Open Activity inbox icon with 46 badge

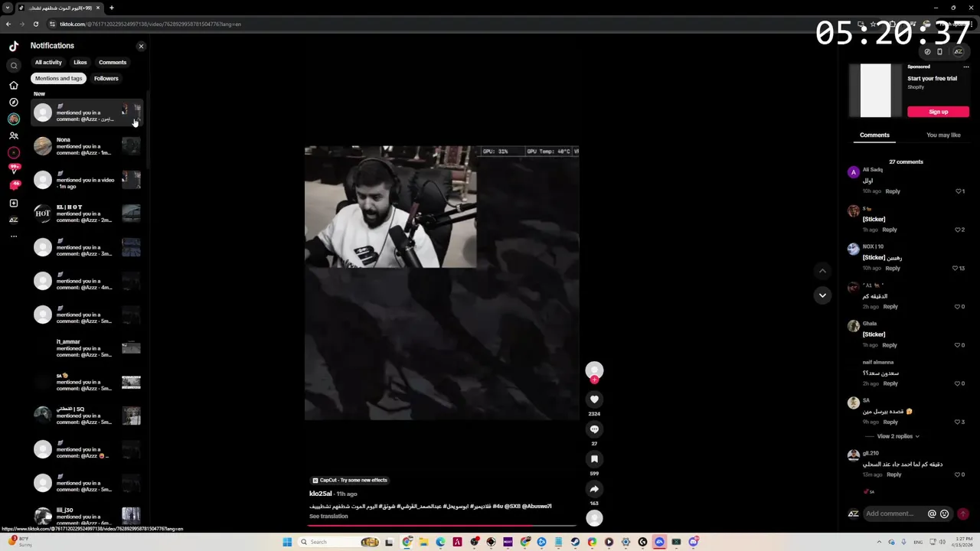click(x=14, y=186)
